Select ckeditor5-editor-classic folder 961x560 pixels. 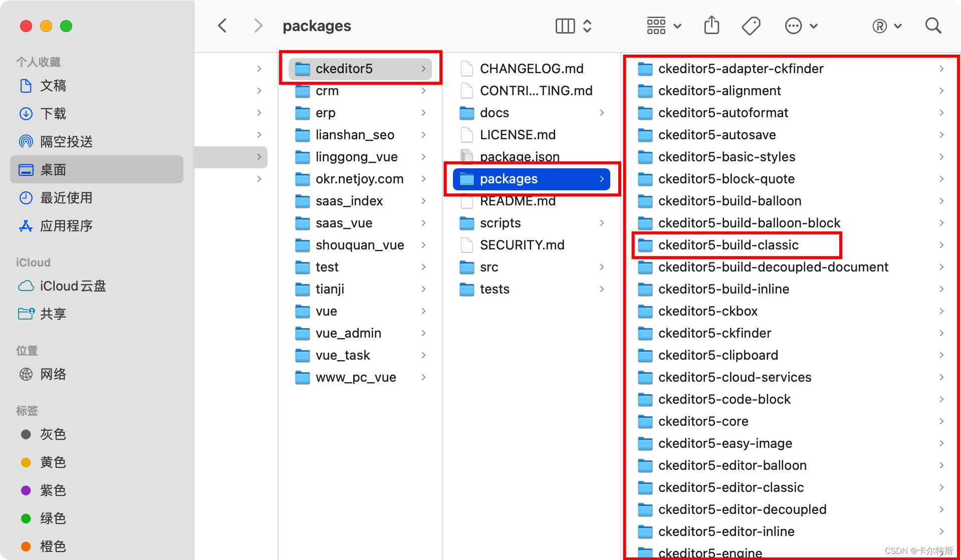click(792, 487)
